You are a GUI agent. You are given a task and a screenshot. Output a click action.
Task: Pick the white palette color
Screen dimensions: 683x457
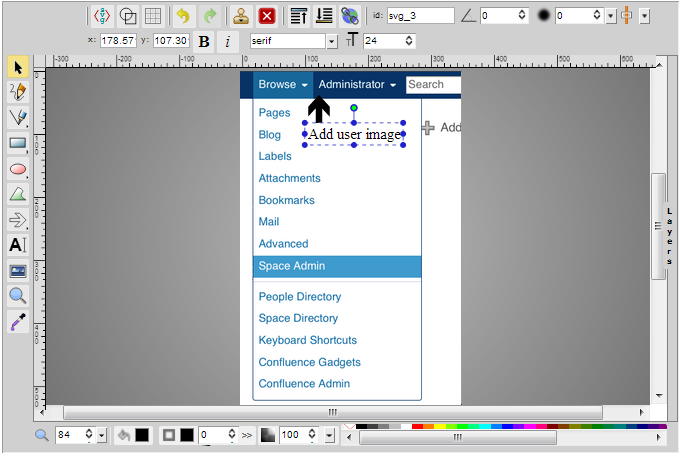tap(406, 427)
